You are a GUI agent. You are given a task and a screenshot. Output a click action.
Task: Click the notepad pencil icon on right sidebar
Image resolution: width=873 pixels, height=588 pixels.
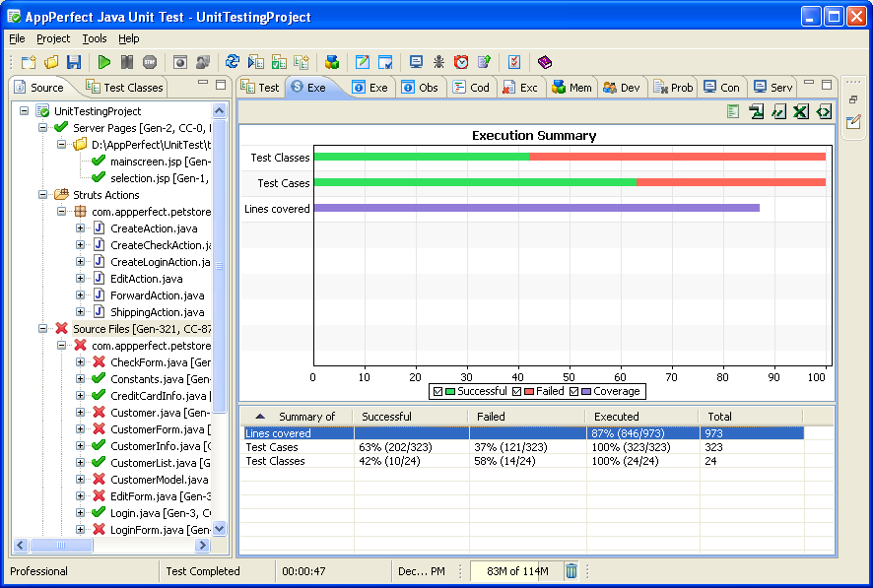[x=853, y=121]
